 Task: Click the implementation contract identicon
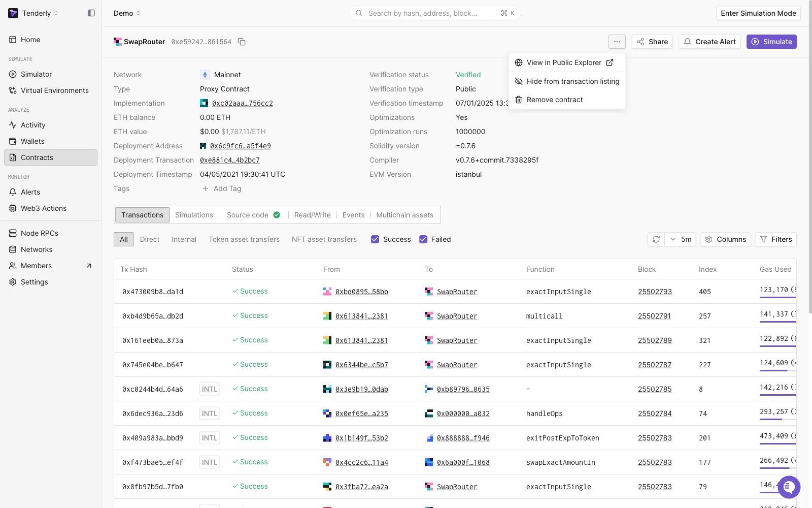click(204, 103)
